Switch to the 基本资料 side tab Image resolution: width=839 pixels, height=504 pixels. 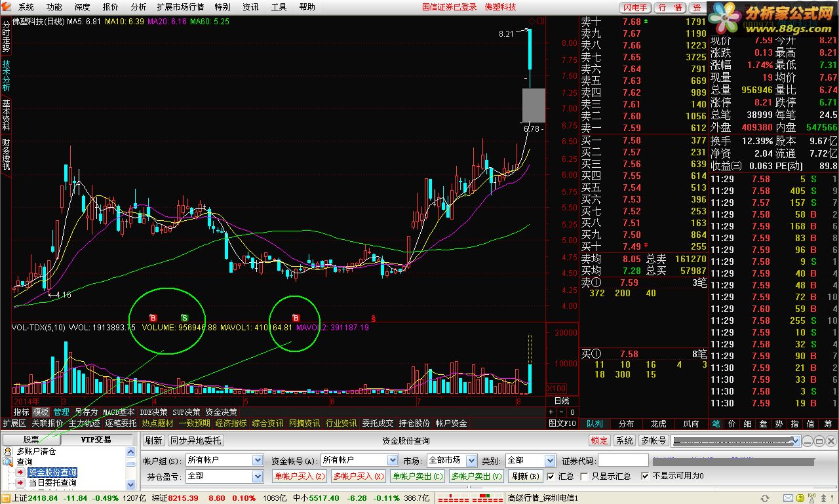tap(6, 115)
